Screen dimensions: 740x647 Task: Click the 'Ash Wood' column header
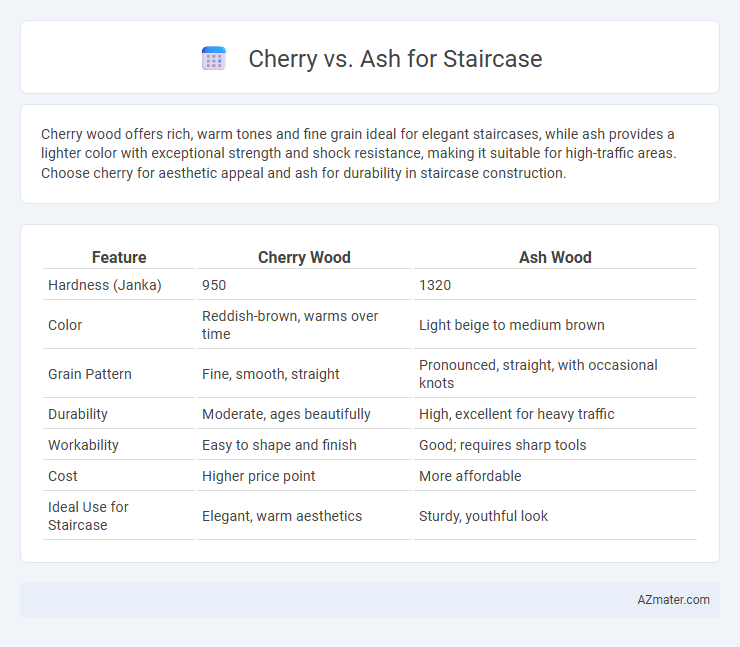[555, 257]
